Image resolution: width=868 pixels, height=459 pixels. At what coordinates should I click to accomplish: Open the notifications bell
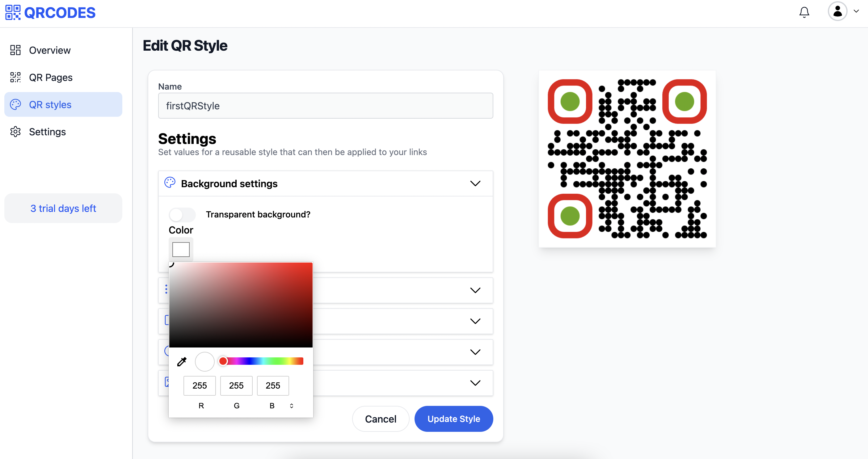[x=805, y=12]
